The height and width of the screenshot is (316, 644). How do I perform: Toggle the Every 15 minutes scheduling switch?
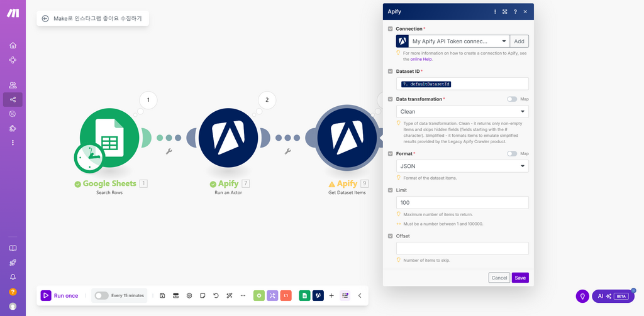(x=101, y=295)
